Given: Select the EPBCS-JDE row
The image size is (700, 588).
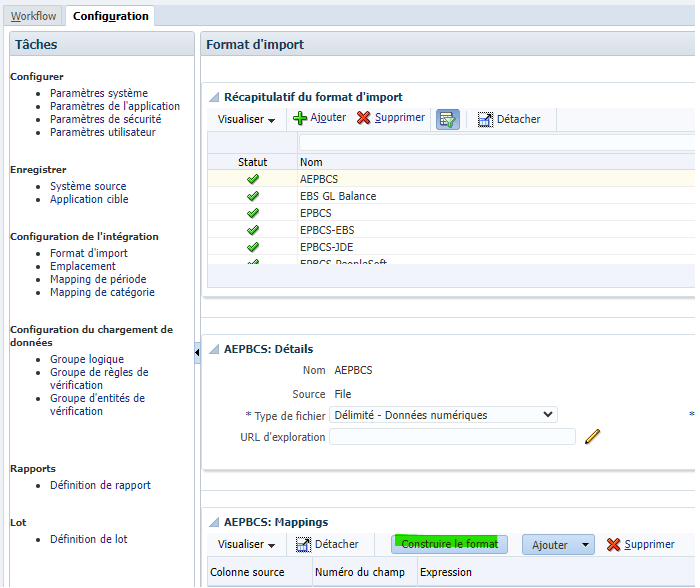Looking at the screenshot, I should pos(451,247).
